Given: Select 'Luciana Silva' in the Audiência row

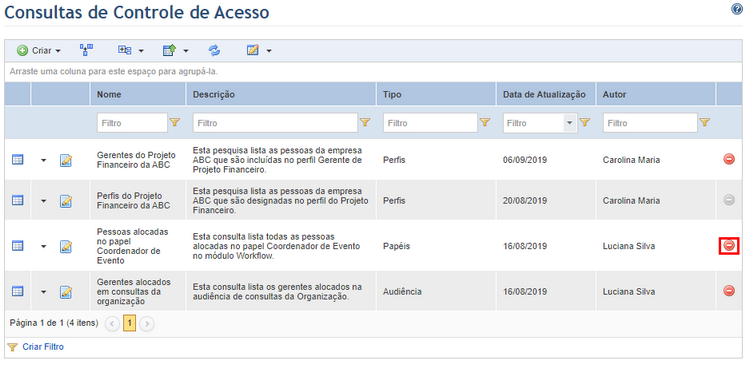Looking at the screenshot, I should (629, 291).
